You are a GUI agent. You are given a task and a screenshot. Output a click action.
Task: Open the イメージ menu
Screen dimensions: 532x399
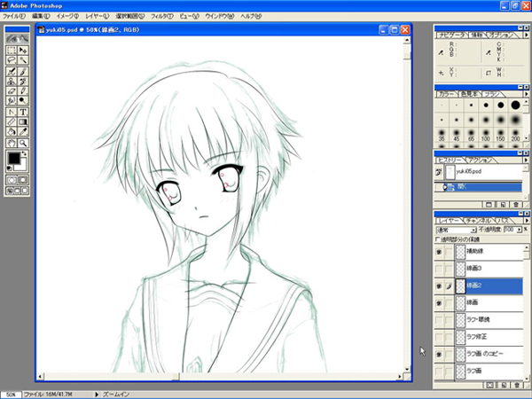point(67,16)
